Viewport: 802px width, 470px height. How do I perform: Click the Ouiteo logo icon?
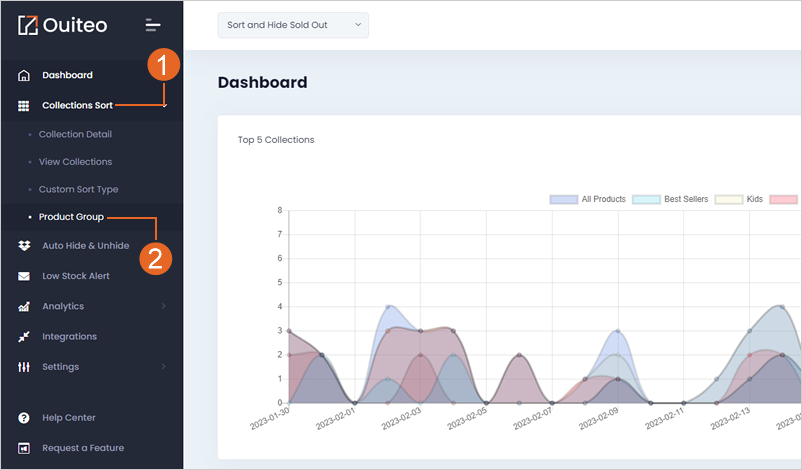(x=28, y=25)
